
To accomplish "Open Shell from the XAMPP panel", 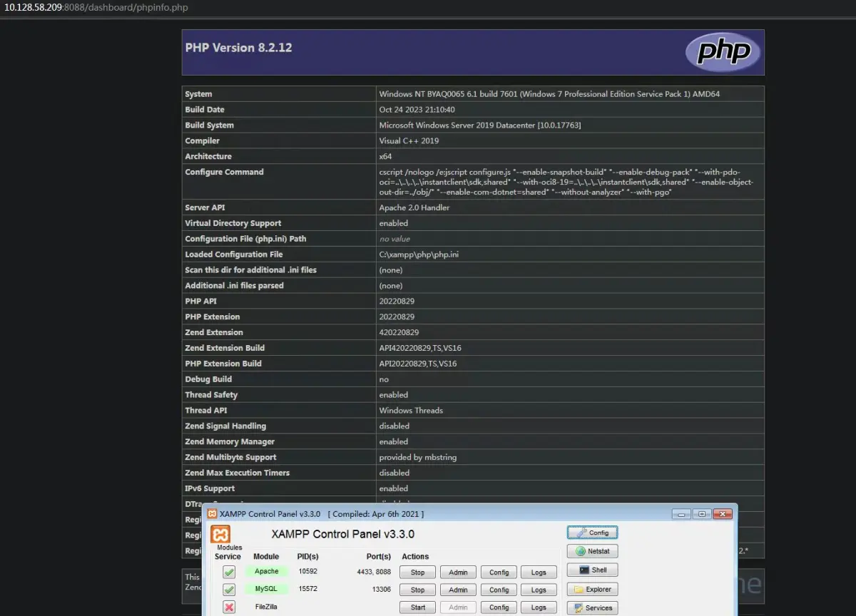I will (x=592, y=570).
